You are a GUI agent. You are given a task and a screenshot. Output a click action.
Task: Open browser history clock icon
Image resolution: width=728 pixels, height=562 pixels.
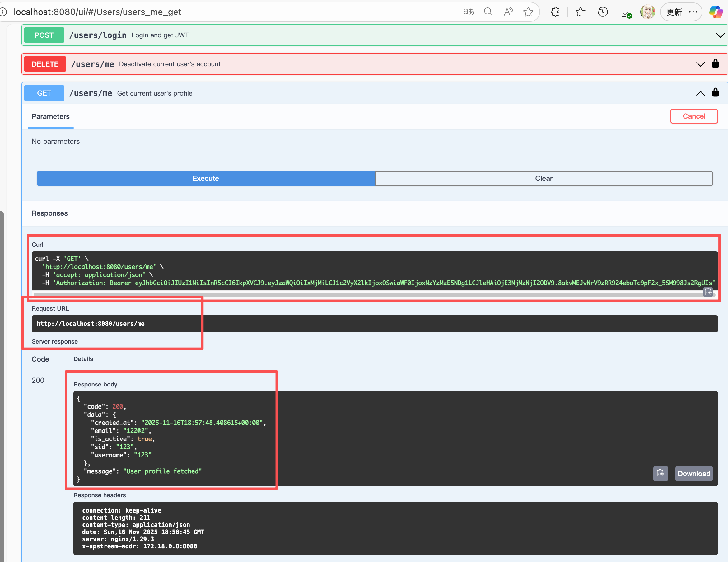[x=603, y=12]
